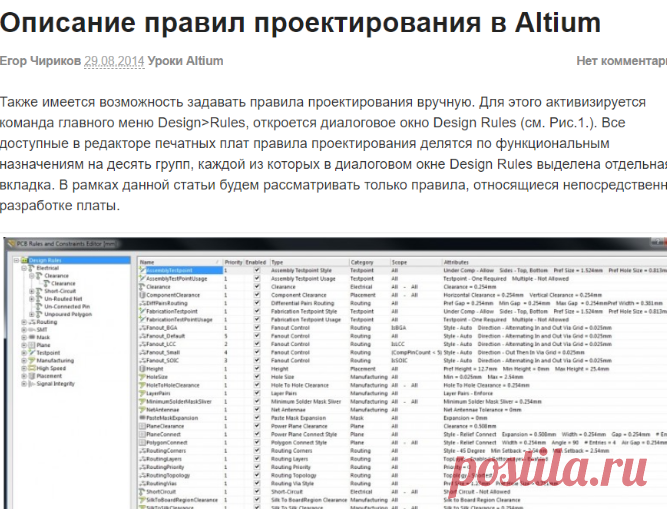Click the Clearance rule icon in the rules table
Screen dimensions: 667x509
(143, 287)
